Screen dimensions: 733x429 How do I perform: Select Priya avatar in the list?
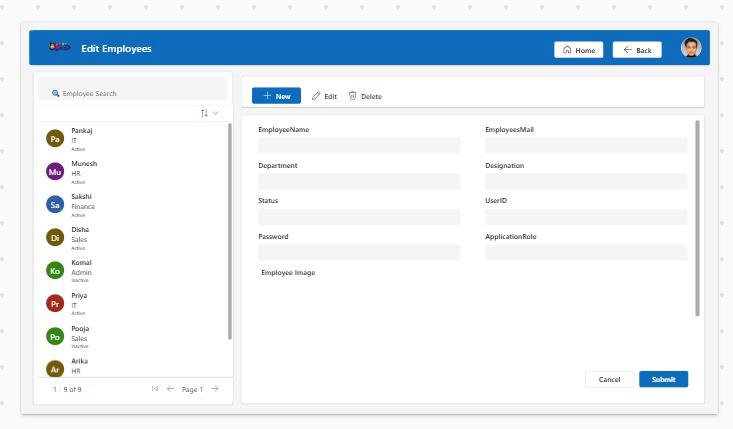pos(55,303)
